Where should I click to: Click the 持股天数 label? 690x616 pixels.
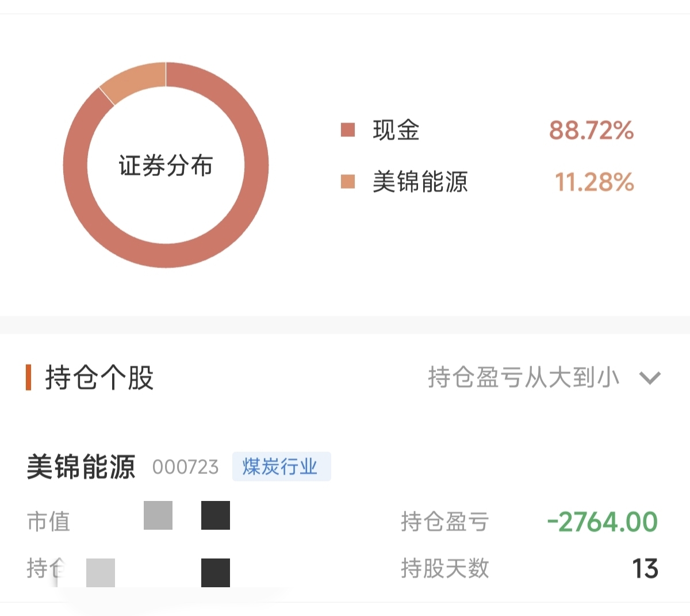click(x=445, y=568)
